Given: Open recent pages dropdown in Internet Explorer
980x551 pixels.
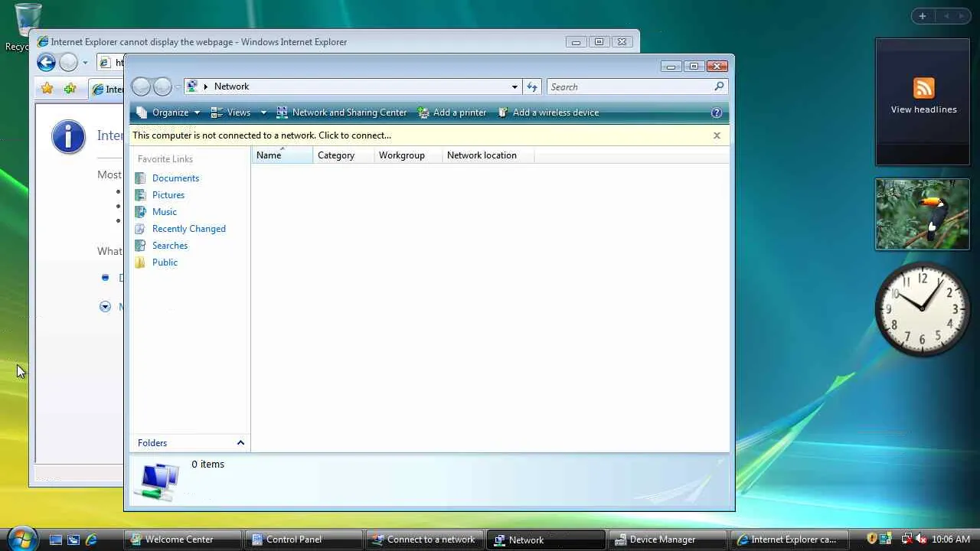Looking at the screenshot, I should [x=85, y=63].
